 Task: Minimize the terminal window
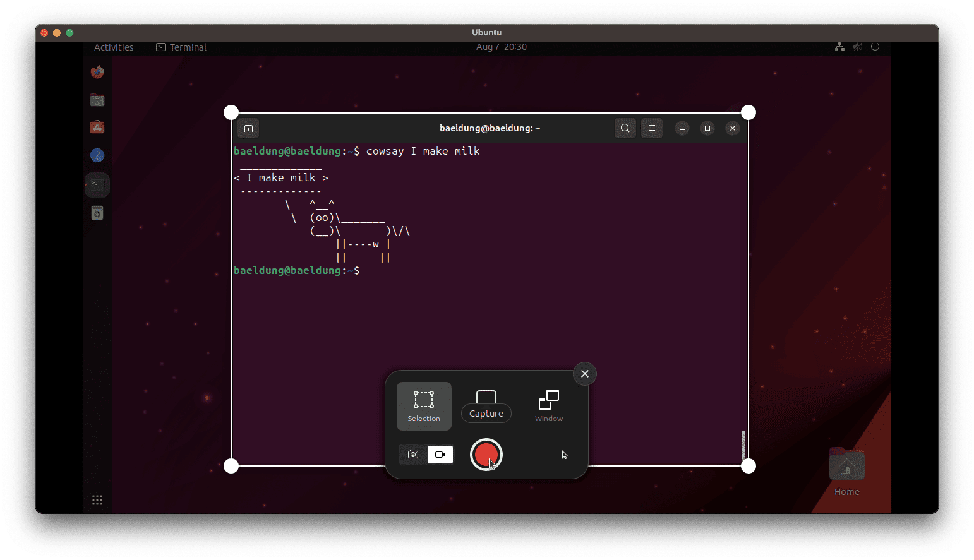click(682, 128)
